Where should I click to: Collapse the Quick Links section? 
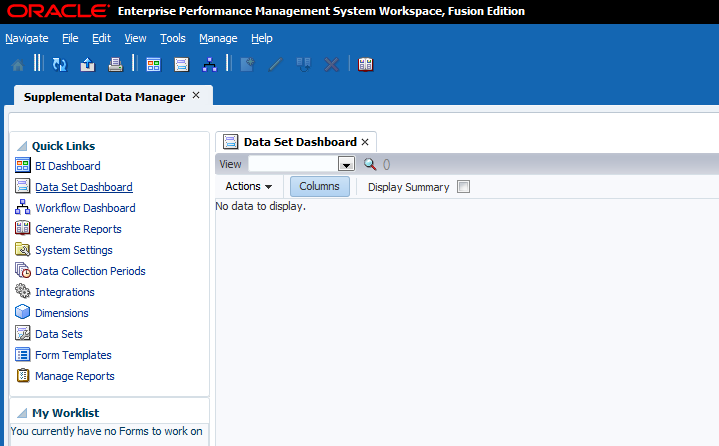(x=22, y=146)
